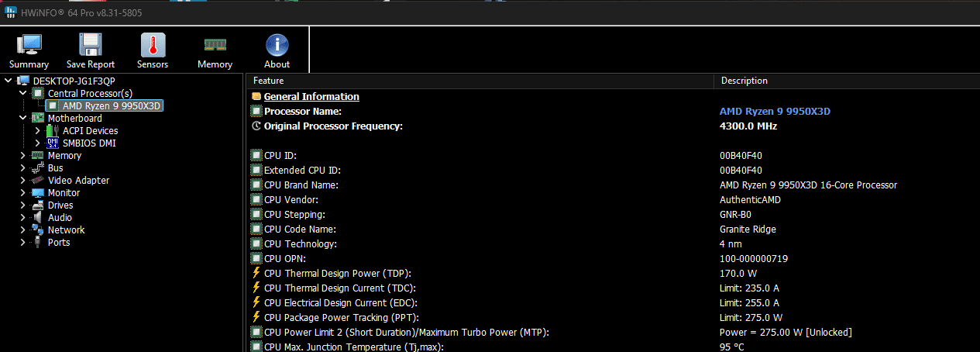Select the CPU Technology row
Viewport: 980px width, 352px height.
614,243
